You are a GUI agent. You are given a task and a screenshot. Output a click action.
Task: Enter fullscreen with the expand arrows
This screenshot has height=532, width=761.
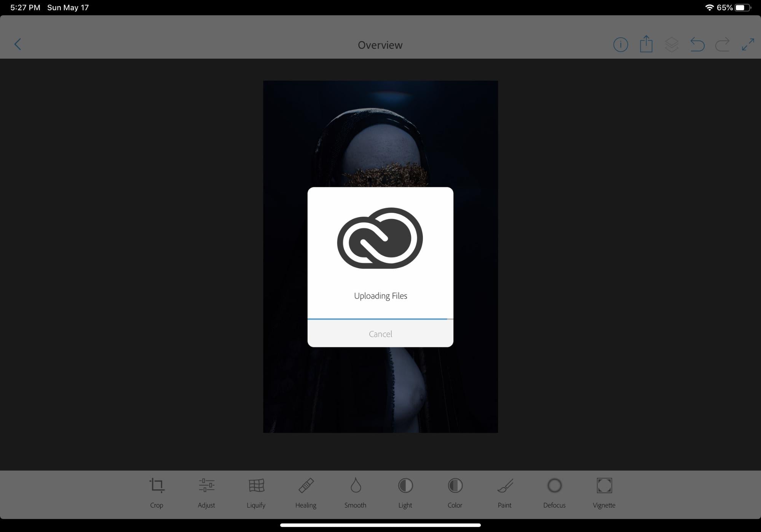coord(748,45)
